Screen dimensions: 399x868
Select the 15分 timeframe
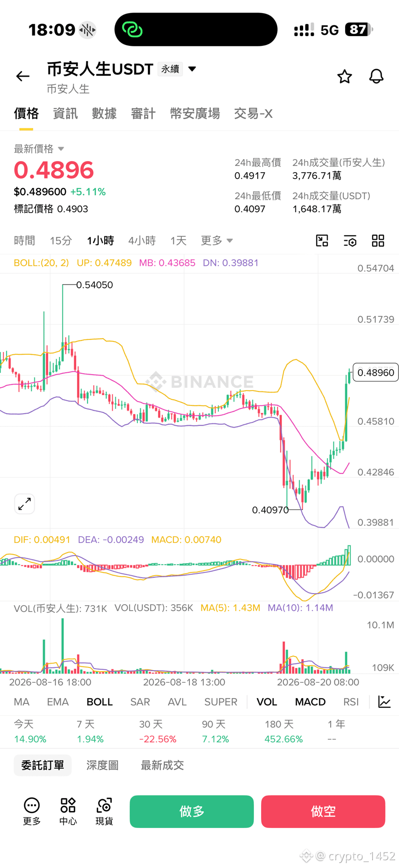tap(61, 241)
